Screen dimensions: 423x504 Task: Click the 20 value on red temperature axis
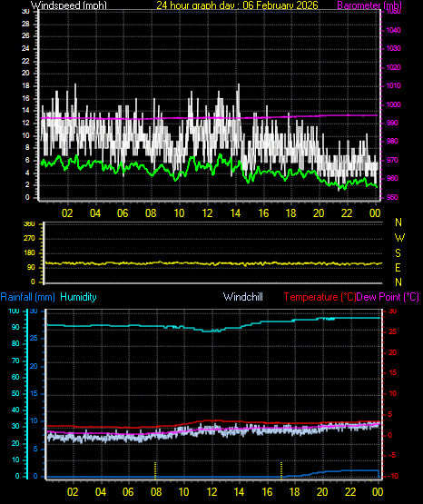[392, 352]
